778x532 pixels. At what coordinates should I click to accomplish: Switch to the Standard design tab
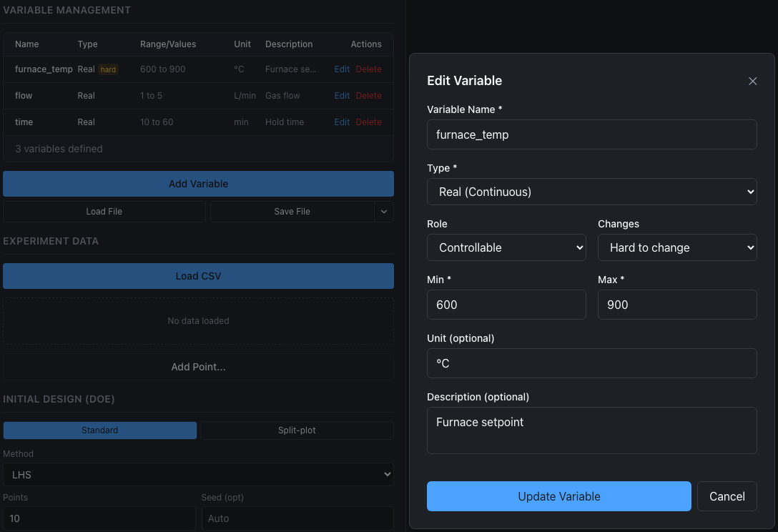click(99, 430)
